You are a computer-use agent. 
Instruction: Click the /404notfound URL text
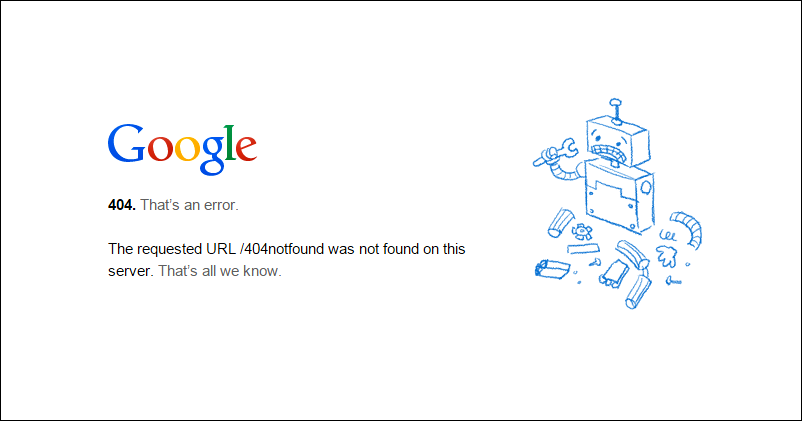(282, 249)
